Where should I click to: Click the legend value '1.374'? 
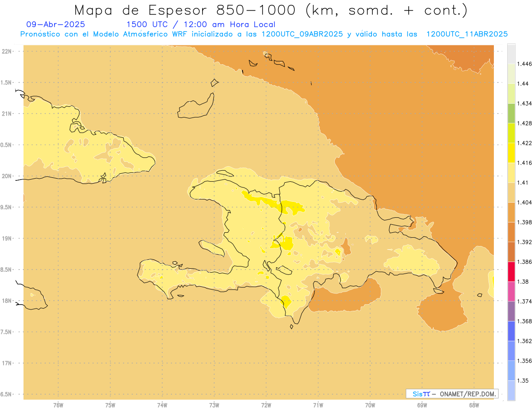tap(525, 301)
